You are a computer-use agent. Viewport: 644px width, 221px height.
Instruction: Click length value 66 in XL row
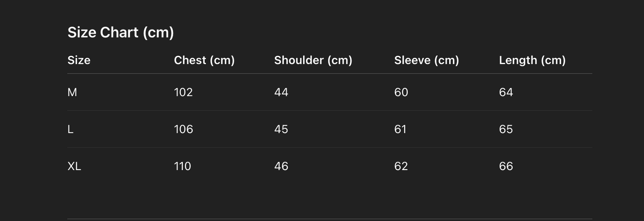point(506,167)
